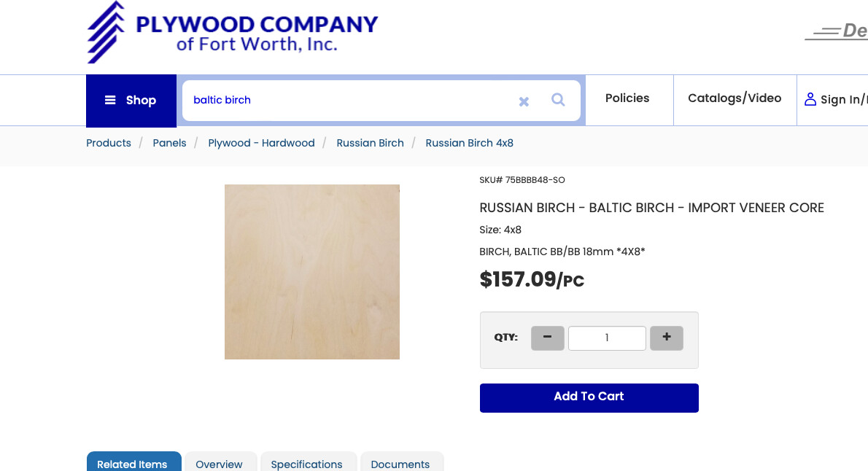868x471 pixels.
Task: Open the Catalogs/Video menu
Action: pos(735,98)
